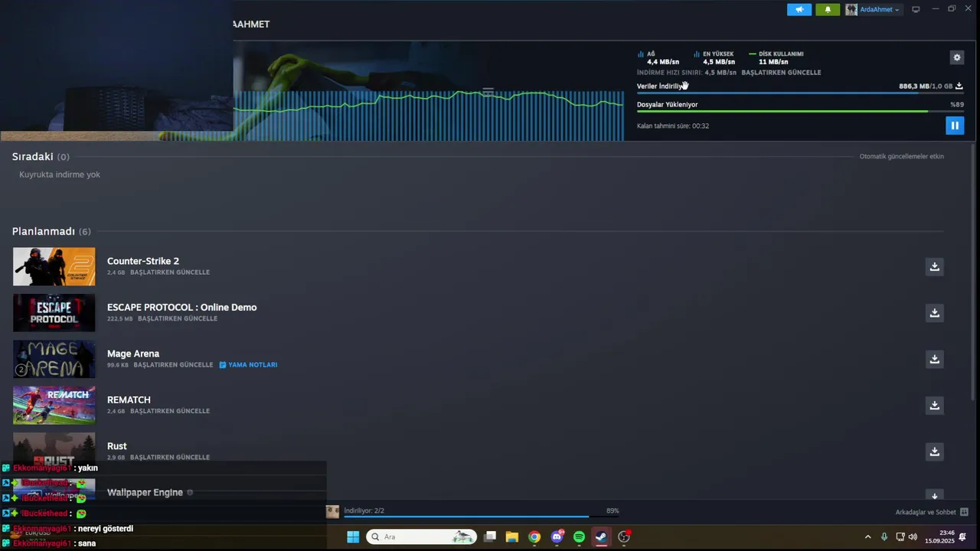Click the AĞ network speed stat
This screenshot has width=980, height=551.
[658, 58]
